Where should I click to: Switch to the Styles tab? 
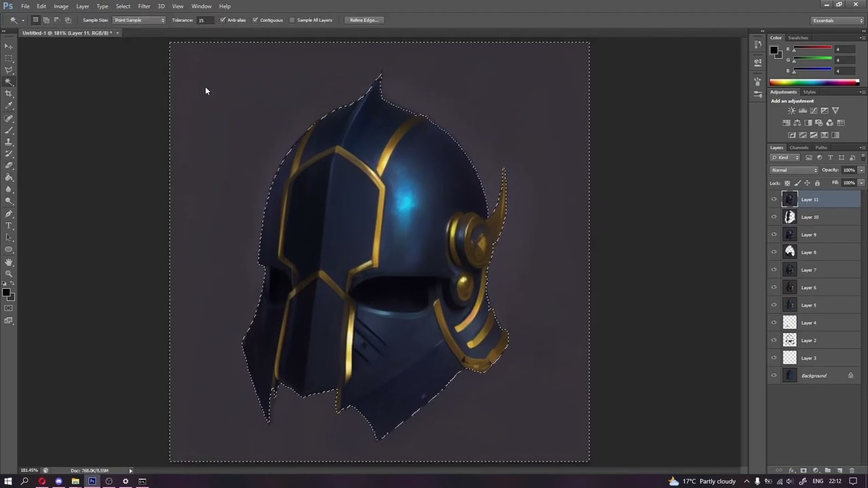click(810, 91)
